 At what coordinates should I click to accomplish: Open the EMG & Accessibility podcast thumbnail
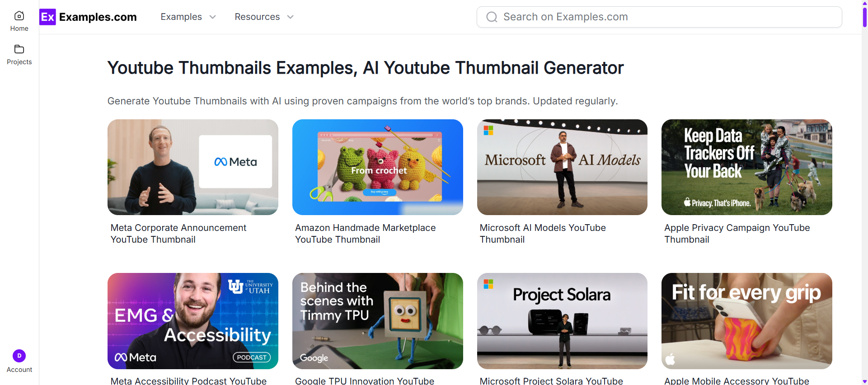[193, 321]
